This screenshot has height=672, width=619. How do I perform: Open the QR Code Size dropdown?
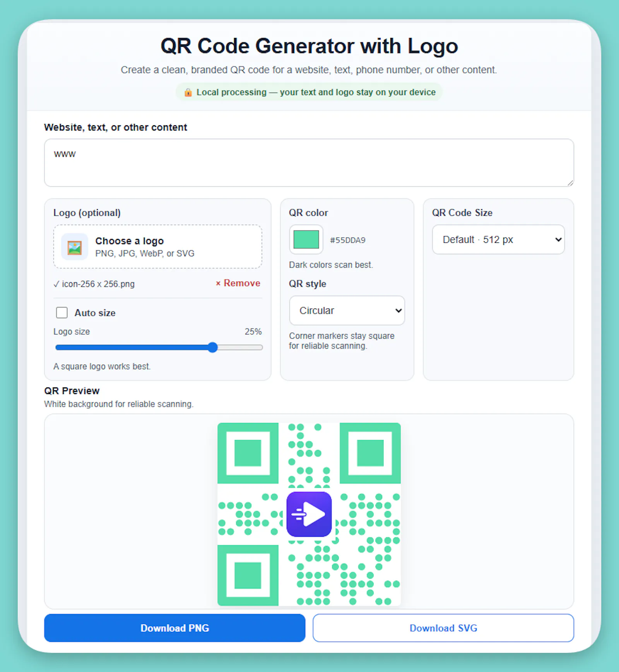[x=498, y=240]
